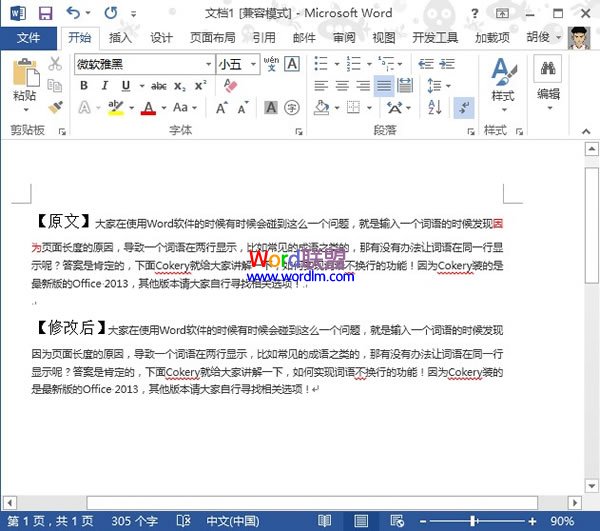600x531 pixels.
Task: Click the Paste clipboard icon
Action: point(24,82)
